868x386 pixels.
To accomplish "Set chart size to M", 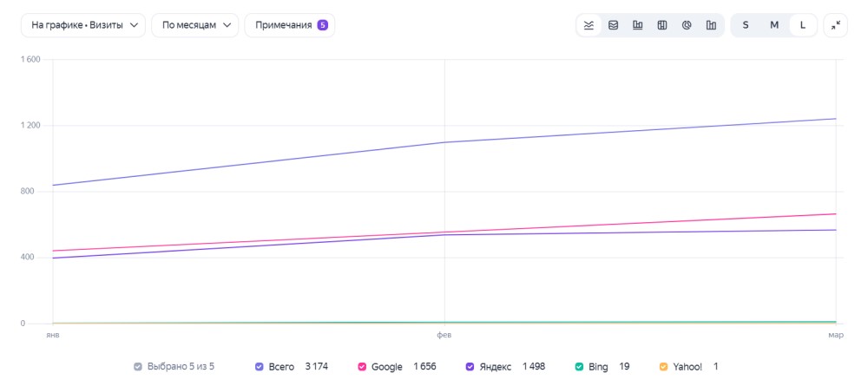I will tap(774, 25).
